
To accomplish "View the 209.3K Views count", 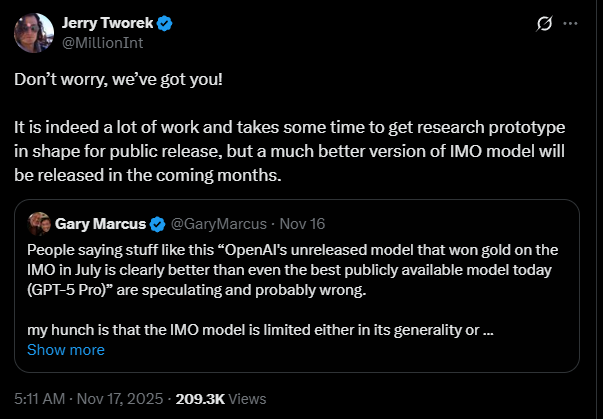I will tap(220, 398).
